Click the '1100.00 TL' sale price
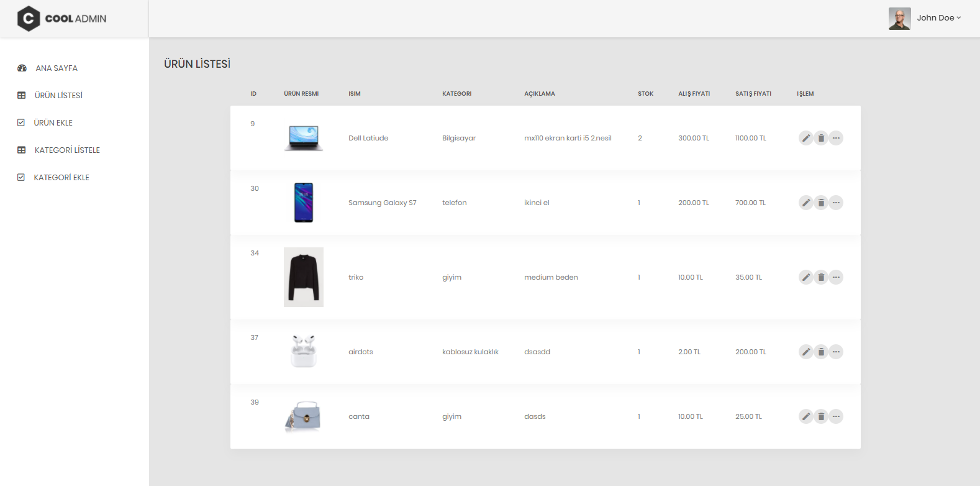 click(751, 138)
